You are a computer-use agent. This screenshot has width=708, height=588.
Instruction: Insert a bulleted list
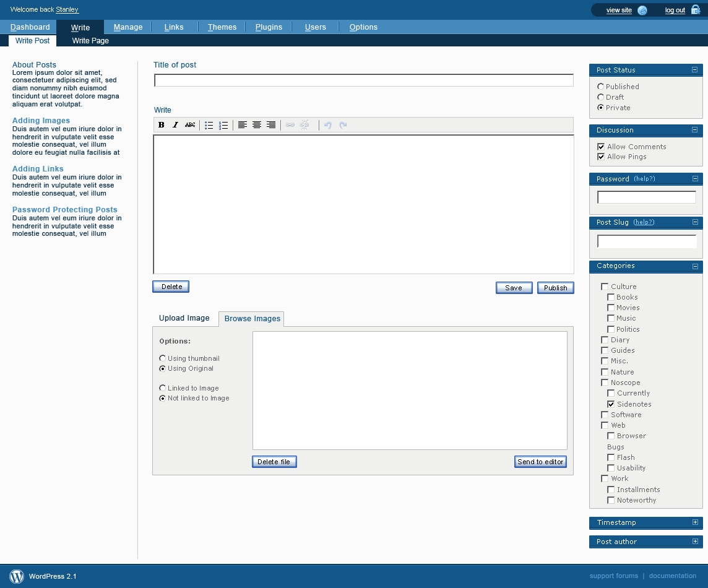pos(209,125)
